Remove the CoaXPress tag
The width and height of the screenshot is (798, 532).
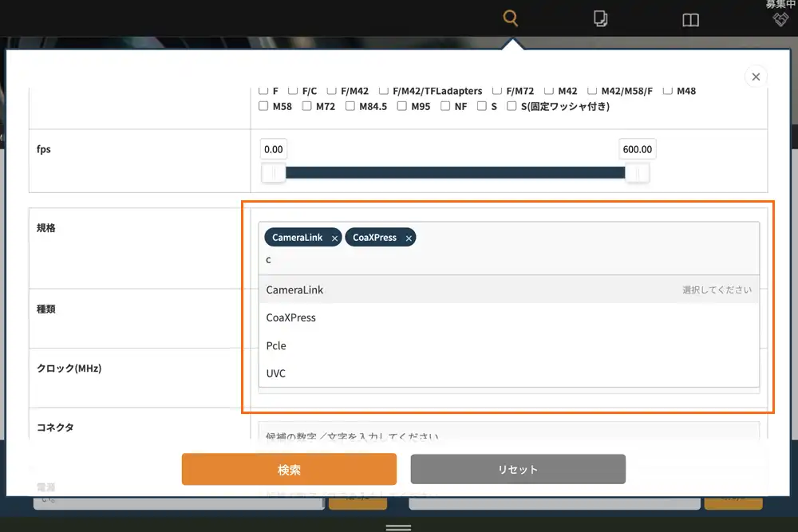(x=409, y=238)
